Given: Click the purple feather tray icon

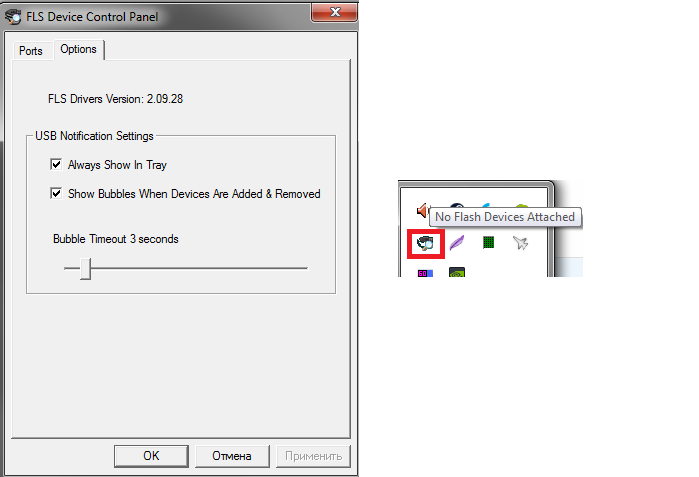Looking at the screenshot, I should 457,243.
